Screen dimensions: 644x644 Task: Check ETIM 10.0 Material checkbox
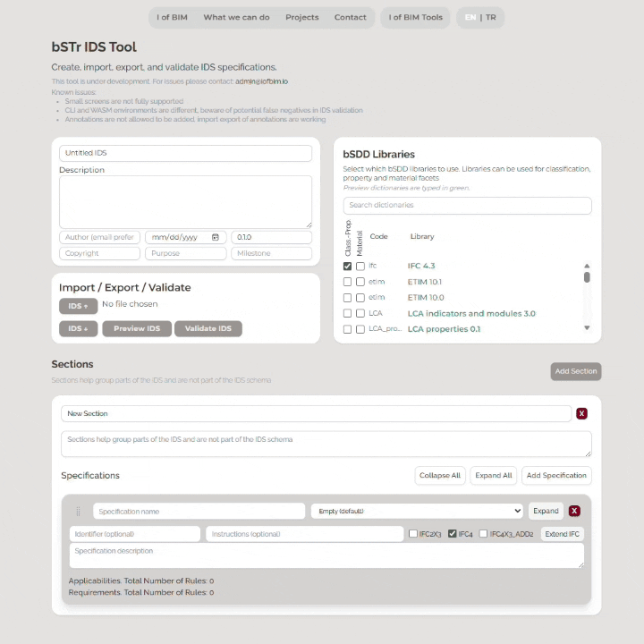pyautogui.click(x=360, y=297)
